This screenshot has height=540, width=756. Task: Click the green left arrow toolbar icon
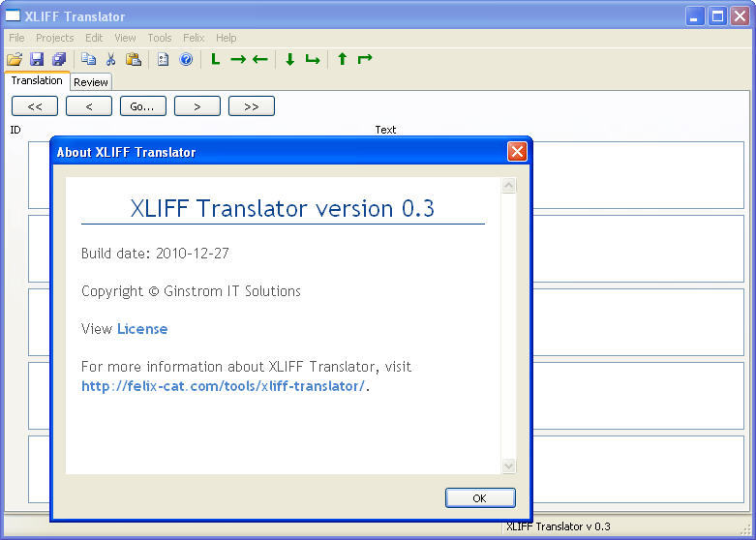[x=260, y=59]
